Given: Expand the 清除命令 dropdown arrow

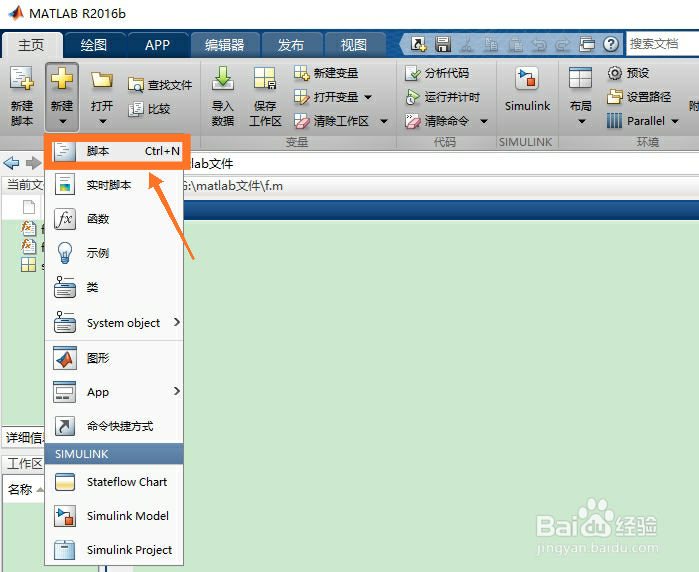Looking at the screenshot, I should click(x=484, y=121).
